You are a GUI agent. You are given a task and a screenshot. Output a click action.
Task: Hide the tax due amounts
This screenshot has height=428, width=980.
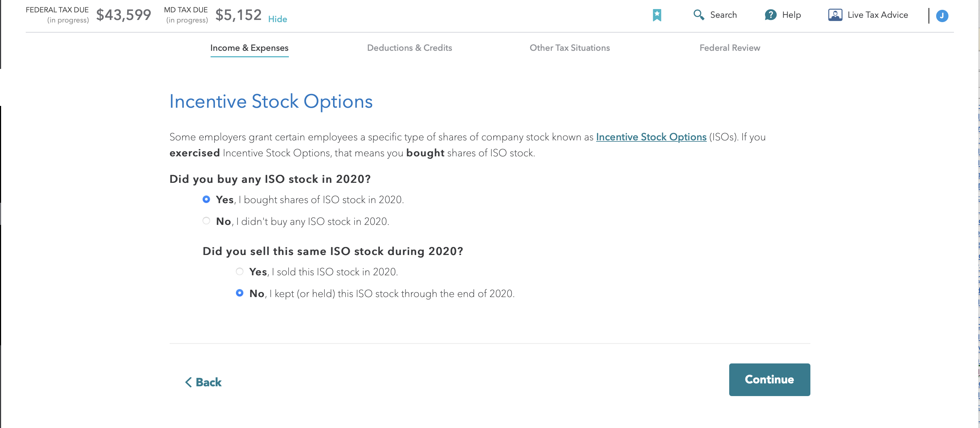pyautogui.click(x=277, y=19)
